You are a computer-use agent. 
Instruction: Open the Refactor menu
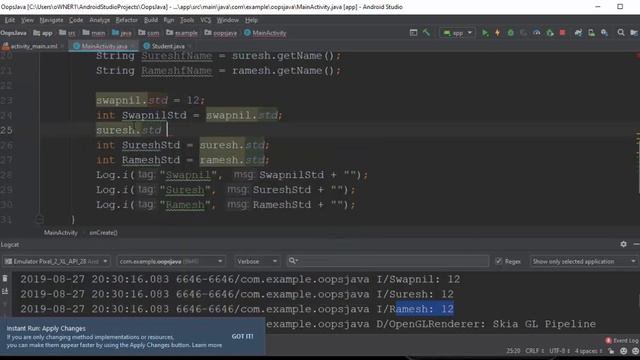127,20
